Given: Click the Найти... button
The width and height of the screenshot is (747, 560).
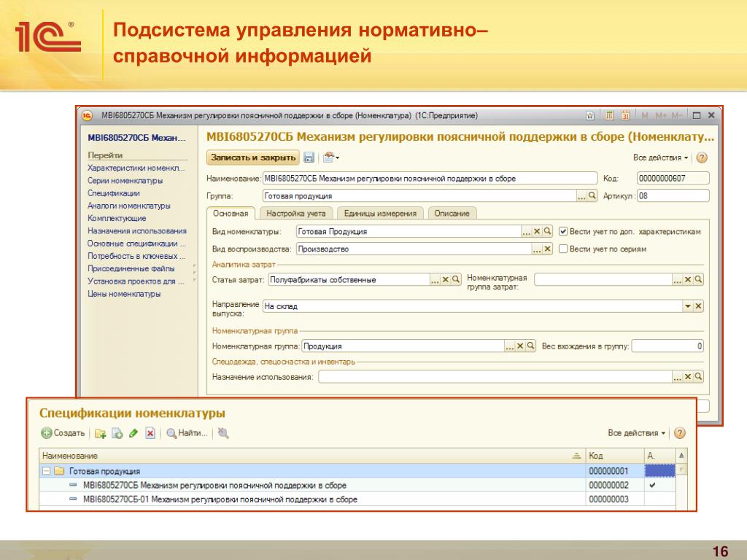Looking at the screenshot, I should coord(187,433).
